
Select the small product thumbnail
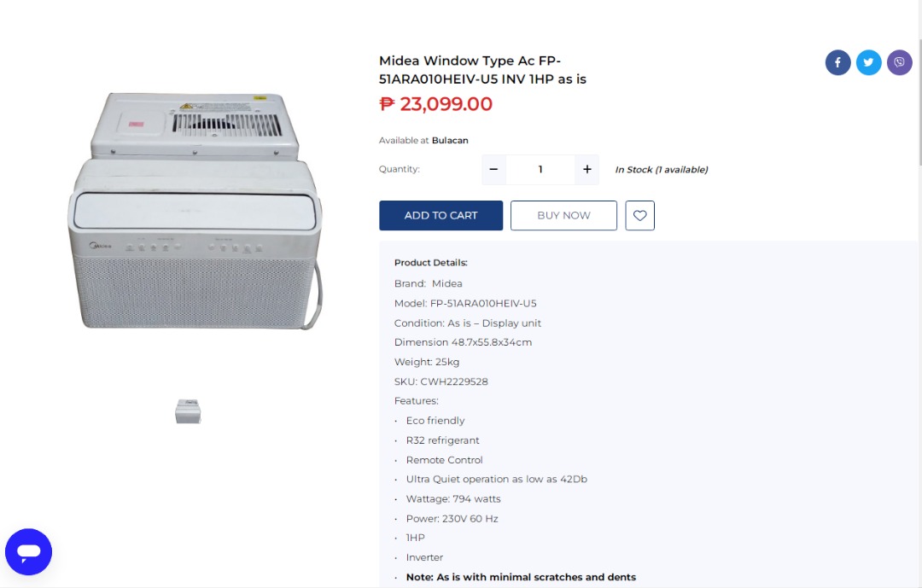click(x=188, y=410)
